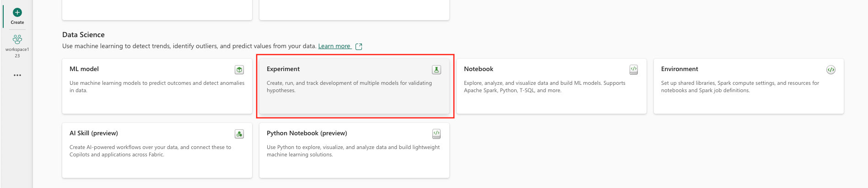The image size is (868, 188).
Task: Create a new Experiment item
Action: pos(283,69)
